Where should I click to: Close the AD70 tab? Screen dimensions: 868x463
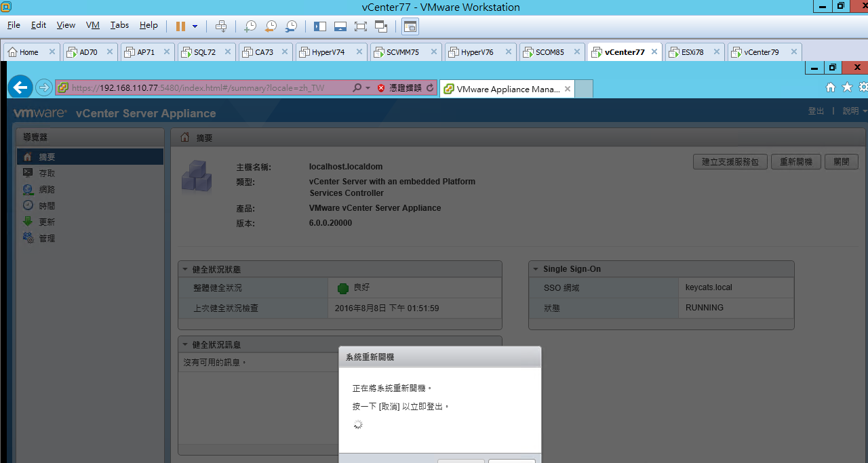coord(108,52)
